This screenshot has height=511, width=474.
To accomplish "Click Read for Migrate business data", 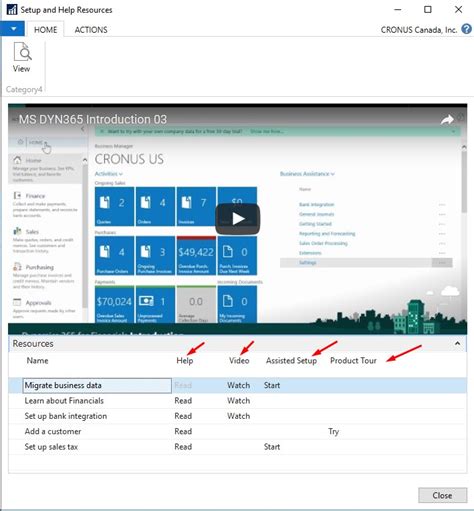I will (x=183, y=385).
